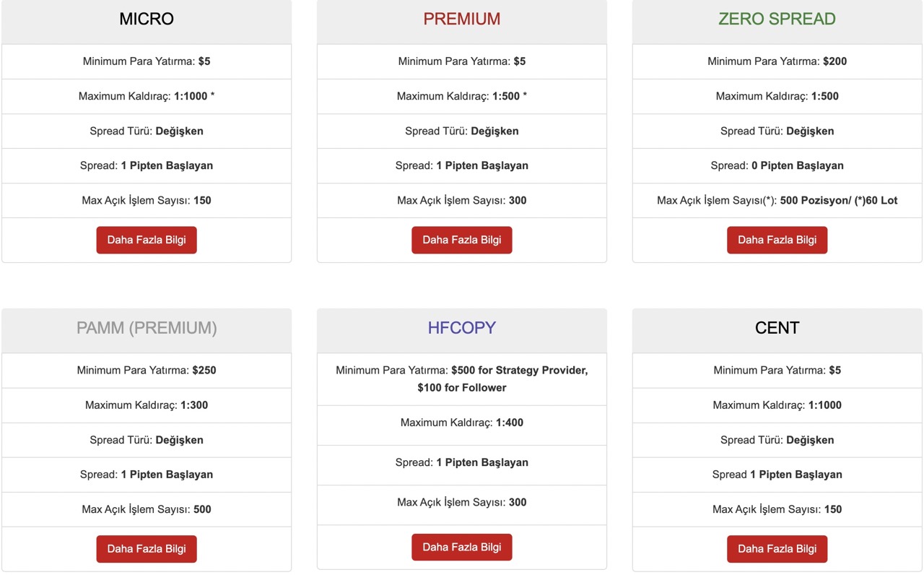
Task: Select the blue HFCOPY heading
Action: tap(462, 328)
